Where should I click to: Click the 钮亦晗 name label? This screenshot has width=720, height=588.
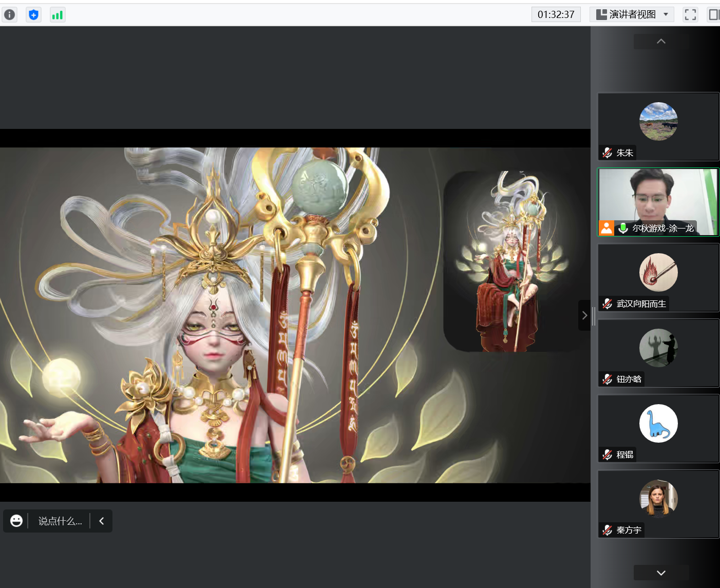click(629, 379)
